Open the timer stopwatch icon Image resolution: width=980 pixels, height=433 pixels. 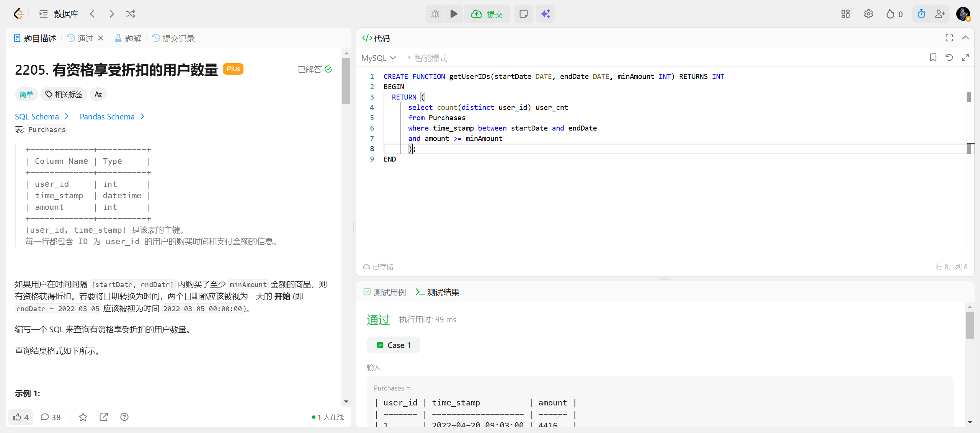point(921,14)
